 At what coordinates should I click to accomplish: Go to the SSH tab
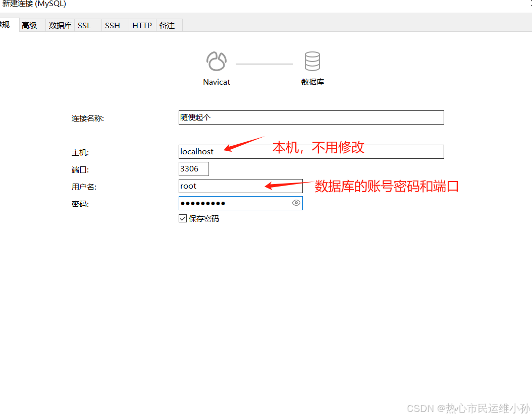coord(113,25)
